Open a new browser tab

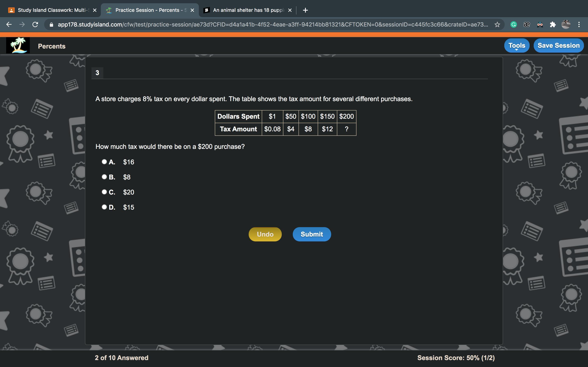tap(305, 10)
